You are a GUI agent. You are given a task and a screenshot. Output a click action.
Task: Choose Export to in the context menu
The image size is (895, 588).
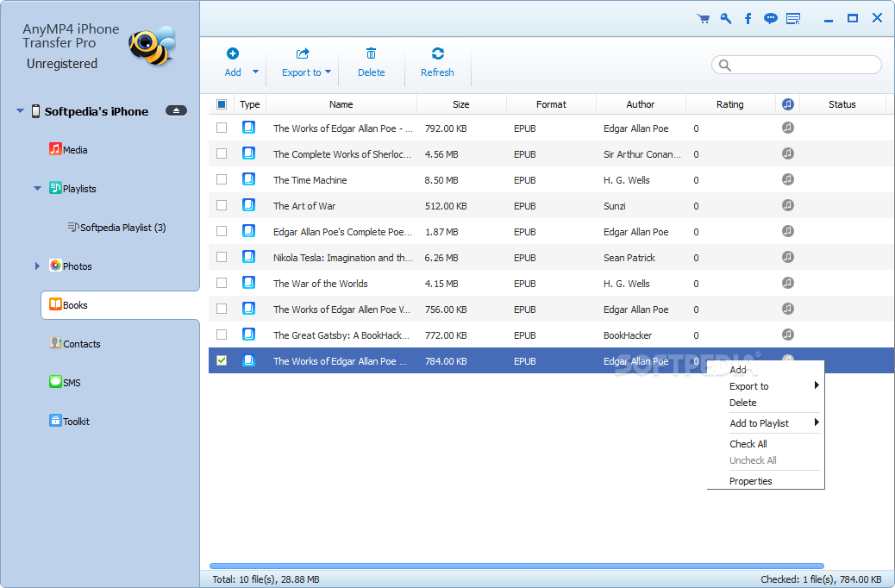click(x=749, y=386)
